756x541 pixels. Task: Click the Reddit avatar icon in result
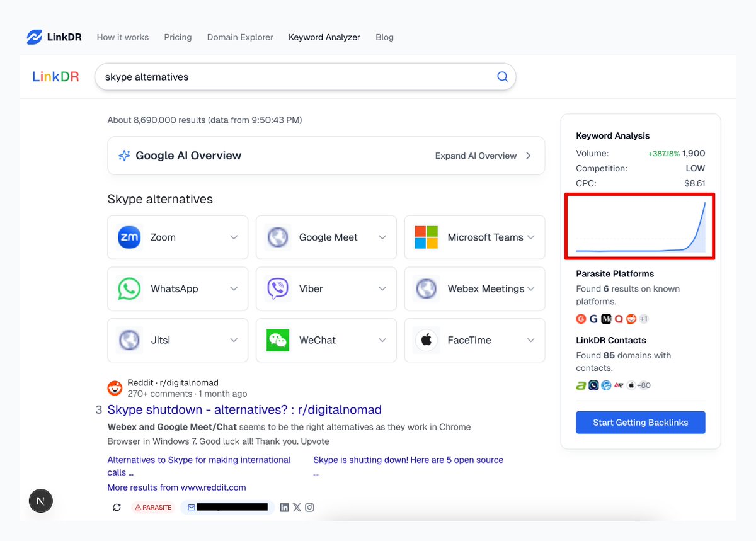coord(115,388)
